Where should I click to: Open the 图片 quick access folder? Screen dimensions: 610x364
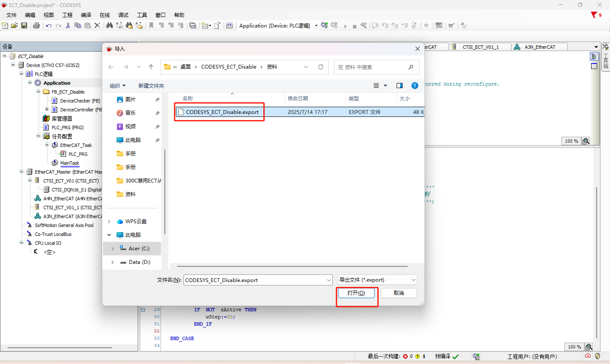tap(130, 99)
